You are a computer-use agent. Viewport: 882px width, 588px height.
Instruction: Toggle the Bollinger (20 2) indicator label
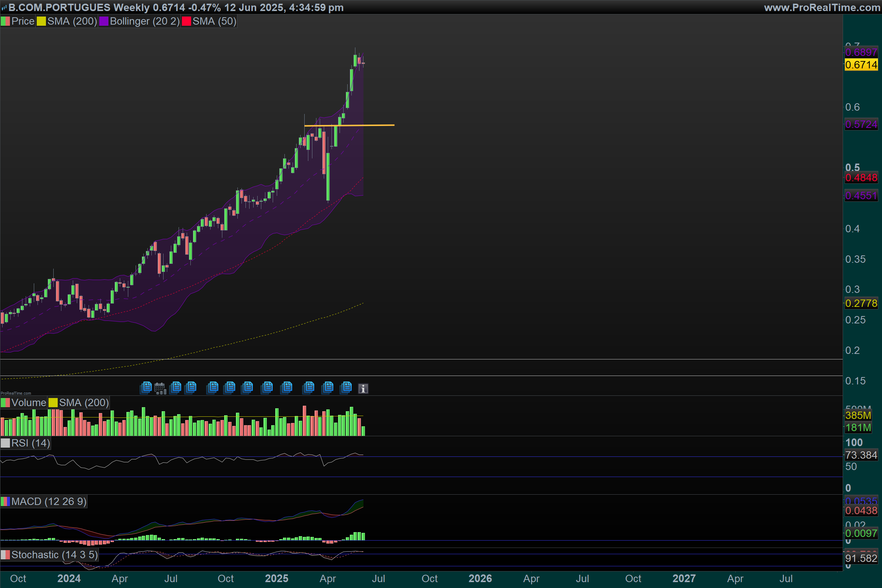coord(145,21)
